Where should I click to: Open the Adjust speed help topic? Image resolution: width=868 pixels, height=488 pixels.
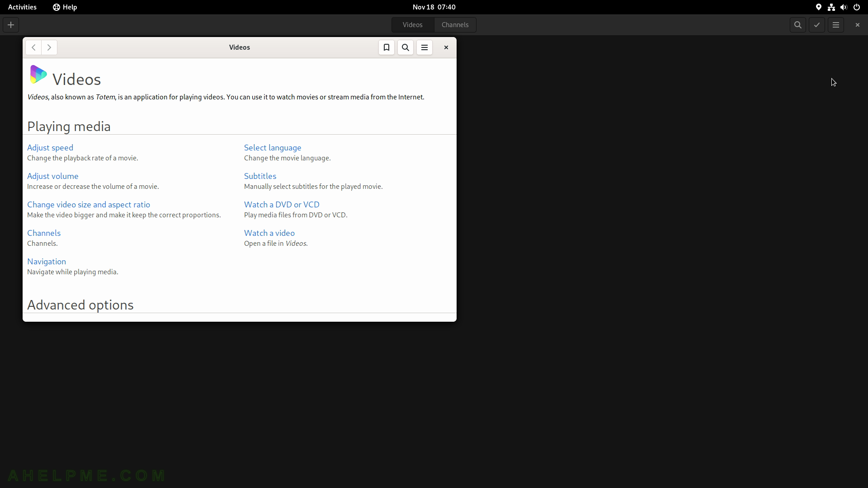click(x=50, y=148)
